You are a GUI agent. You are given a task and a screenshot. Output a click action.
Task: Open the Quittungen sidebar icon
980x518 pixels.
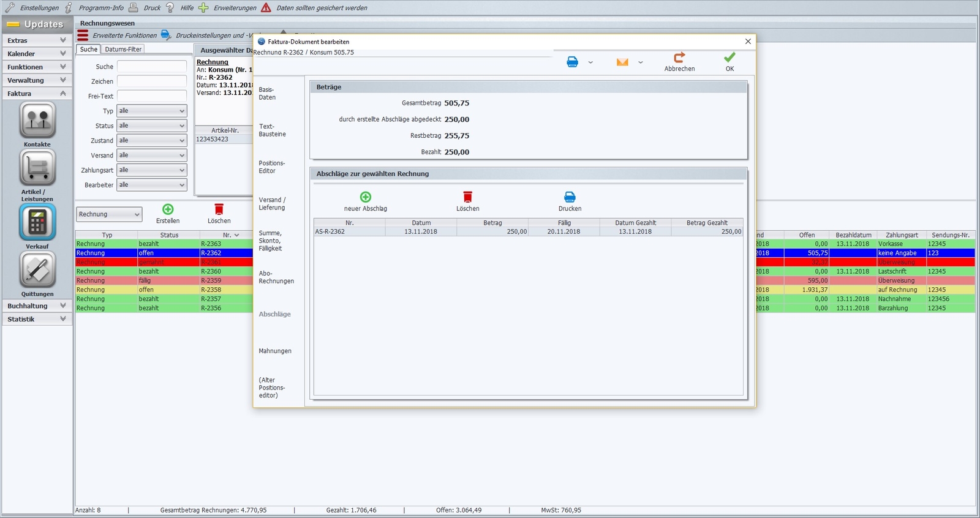click(37, 270)
